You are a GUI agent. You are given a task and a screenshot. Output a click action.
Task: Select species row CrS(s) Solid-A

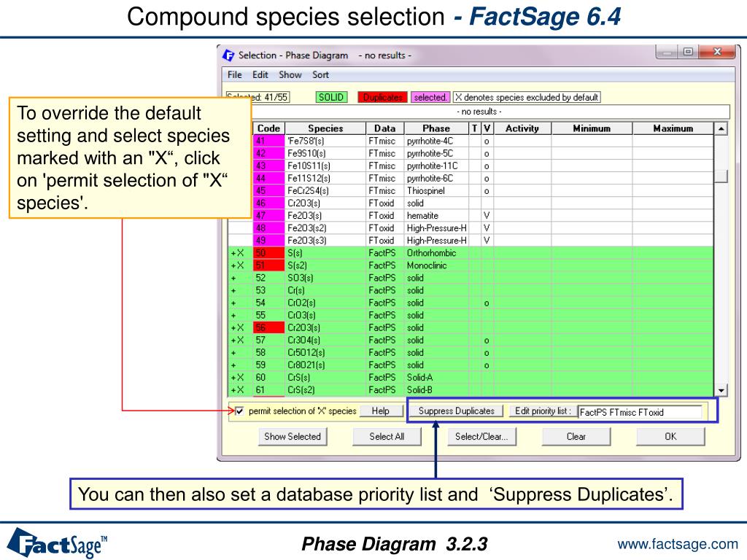tap(471, 377)
